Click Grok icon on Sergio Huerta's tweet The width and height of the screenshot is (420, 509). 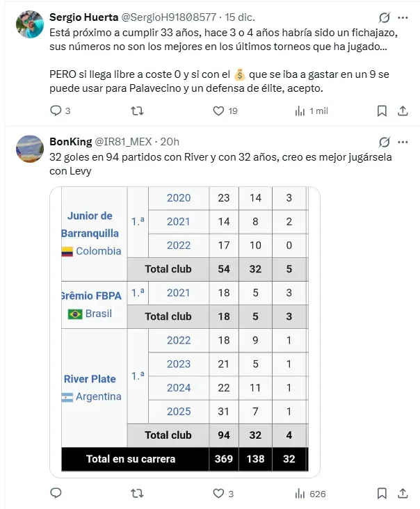point(384,18)
